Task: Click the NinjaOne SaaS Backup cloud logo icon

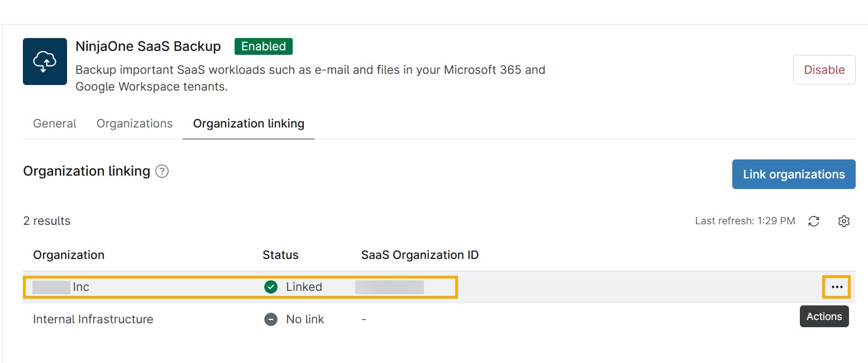Action: click(x=45, y=62)
